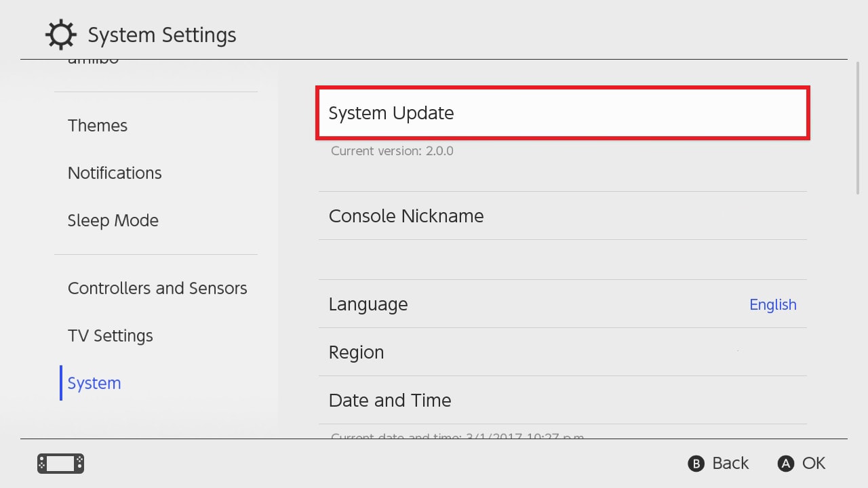Open Console Nickname settings
868x488 pixels.
[x=562, y=216]
